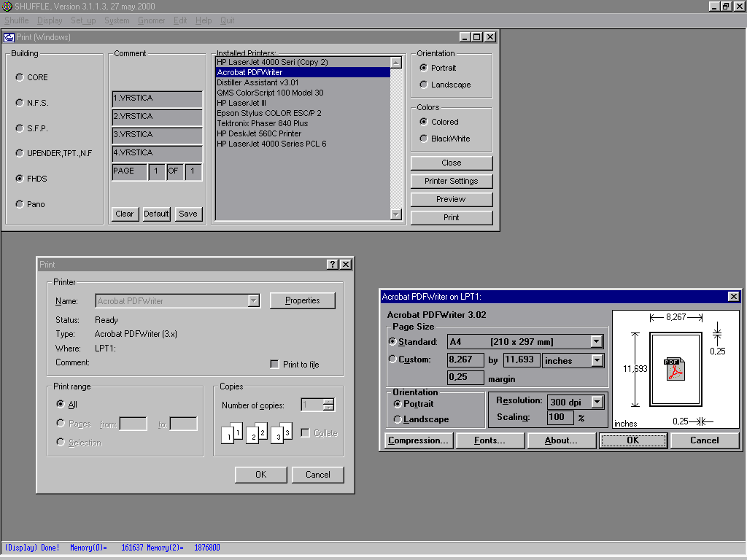The image size is (747, 560).
Task: Click the About... button
Action: (x=562, y=440)
